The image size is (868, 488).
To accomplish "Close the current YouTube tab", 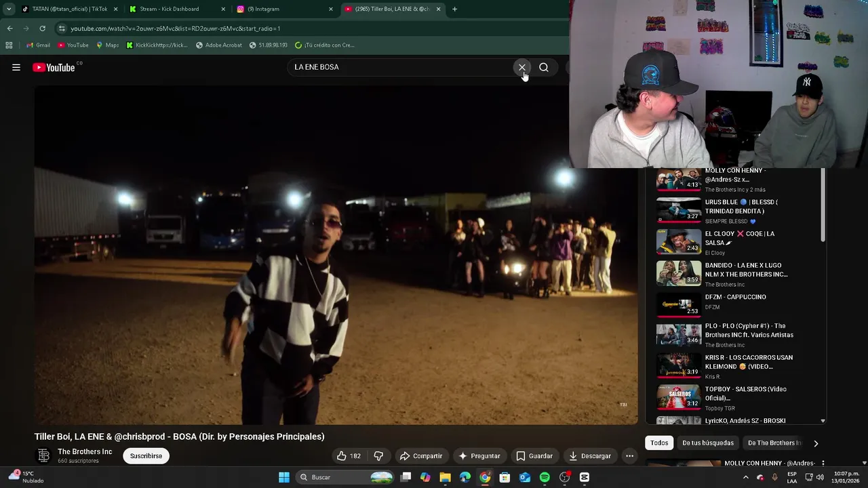I will [x=438, y=9].
